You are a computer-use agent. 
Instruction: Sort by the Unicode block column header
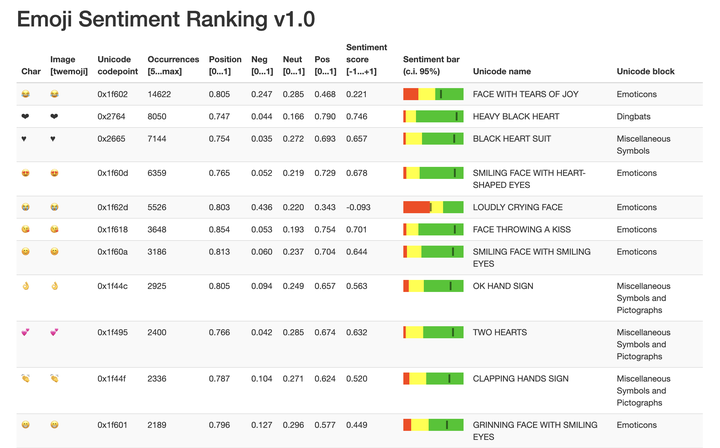coord(645,71)
